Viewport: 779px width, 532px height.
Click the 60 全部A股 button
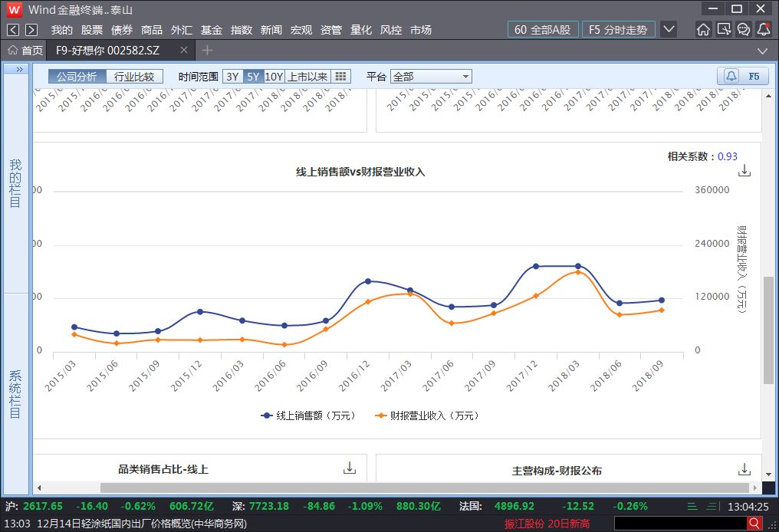pyautogui.click(x=543, y=30)
